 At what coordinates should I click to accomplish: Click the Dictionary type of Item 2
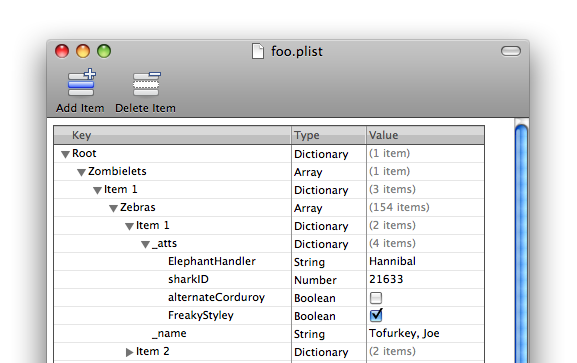pyautogui.click(x=321, y=352)
